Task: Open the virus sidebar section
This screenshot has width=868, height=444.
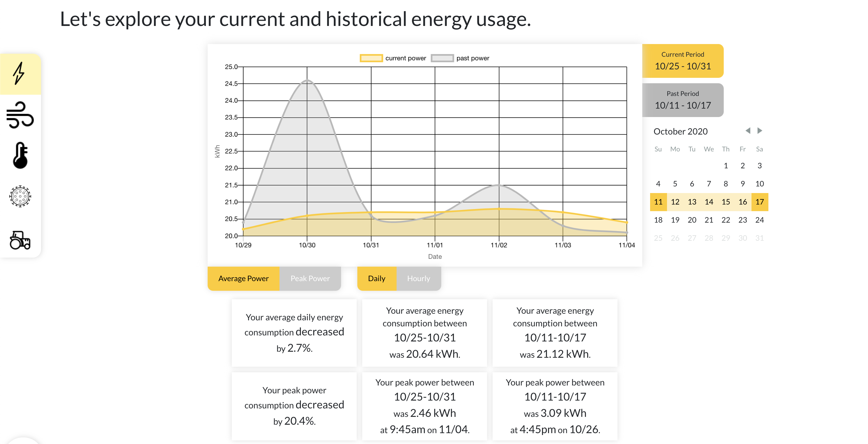Action: tap(20, 196)
